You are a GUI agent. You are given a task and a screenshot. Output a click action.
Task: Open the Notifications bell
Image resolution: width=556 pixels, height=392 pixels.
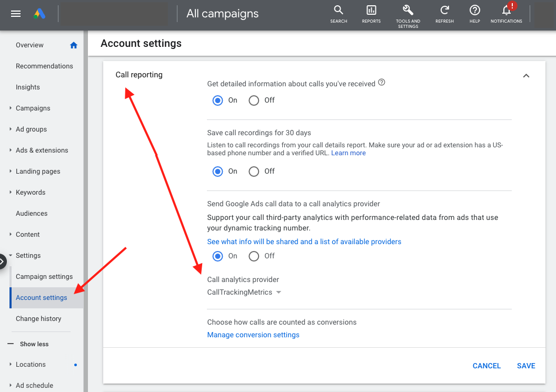pos(506,11)
